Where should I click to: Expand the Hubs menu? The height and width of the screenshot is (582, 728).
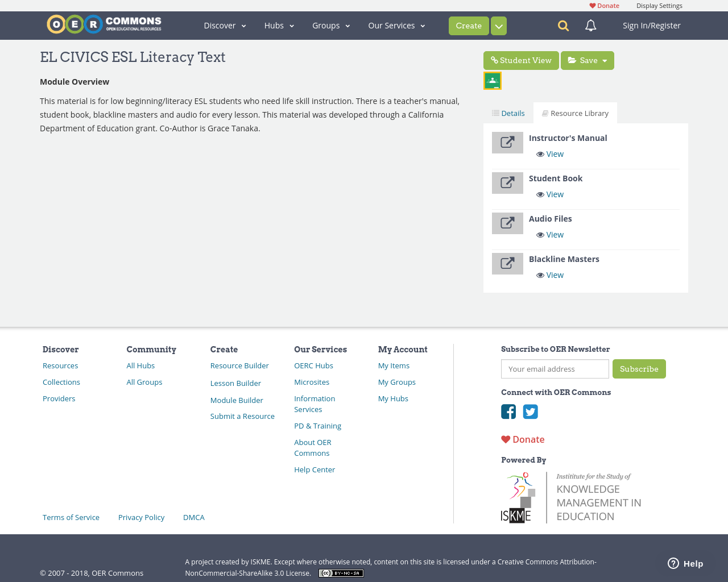[279, 26]
